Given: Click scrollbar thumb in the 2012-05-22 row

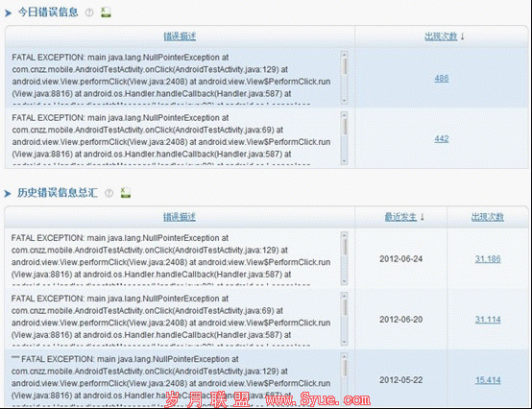Looking at the screenshot, I should 344,368.
